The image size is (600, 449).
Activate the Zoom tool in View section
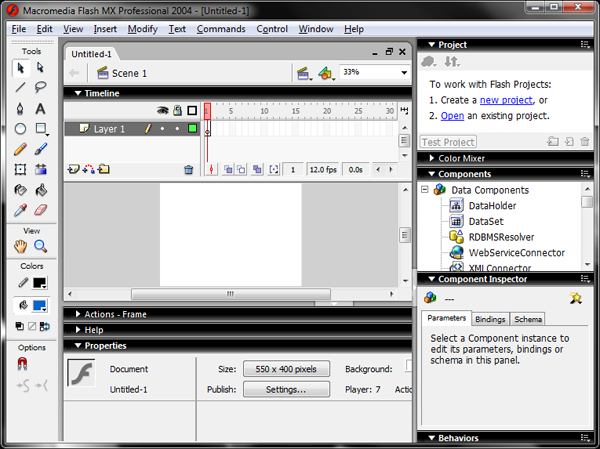pos(41,246)
